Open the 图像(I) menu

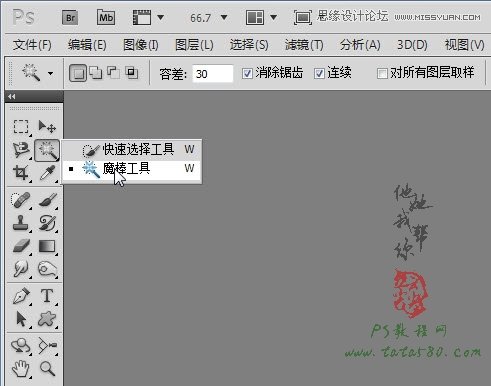141,45
